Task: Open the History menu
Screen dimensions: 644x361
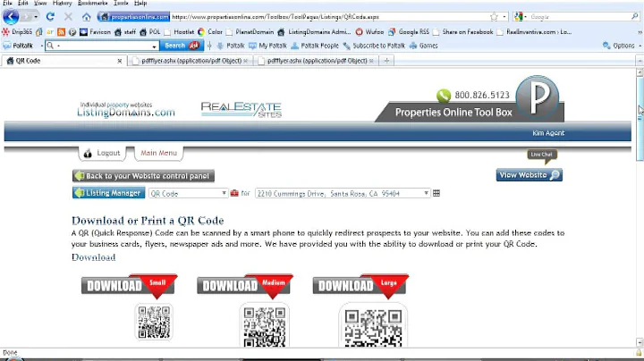Action: pos(62,4)
